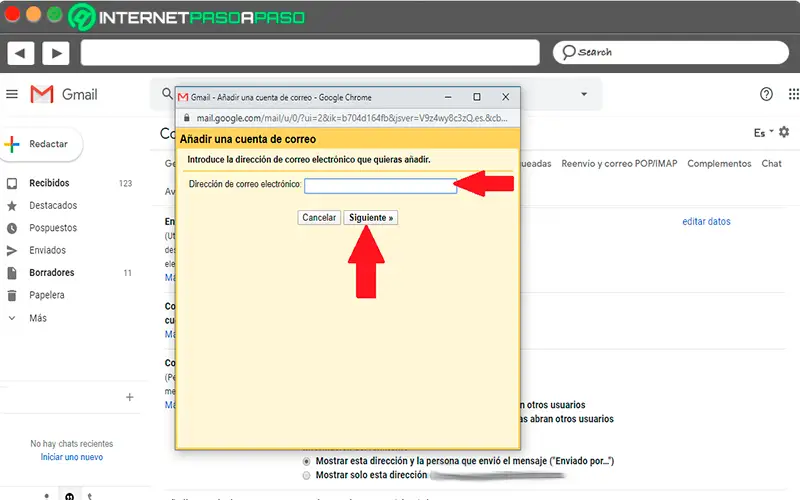This screenshot has height=500, width=800.
Task: Click the 'Iniciar uno nuevo' chat link
Action: [71, 457]
